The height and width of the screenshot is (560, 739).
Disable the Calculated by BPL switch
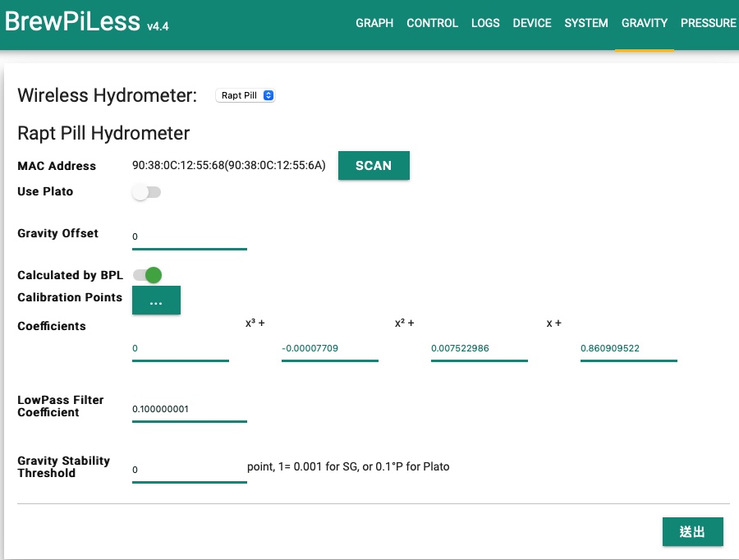[x=148, y=275]
